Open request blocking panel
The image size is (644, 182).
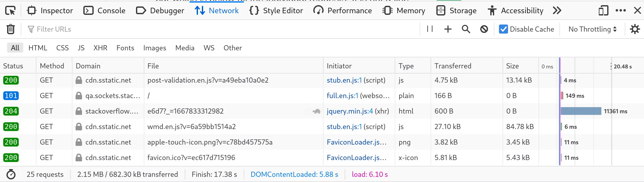(484, 29)
